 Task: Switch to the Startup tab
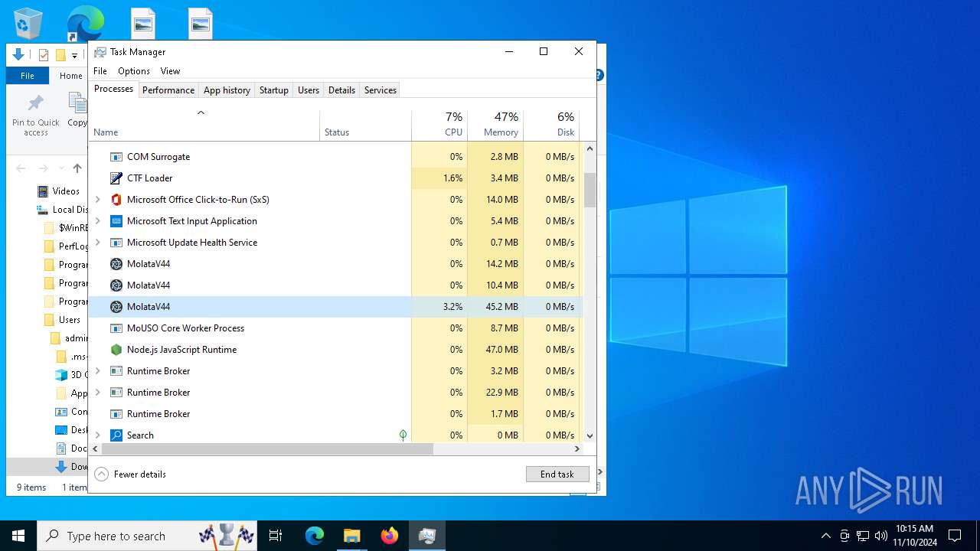(x=273, y=90)
